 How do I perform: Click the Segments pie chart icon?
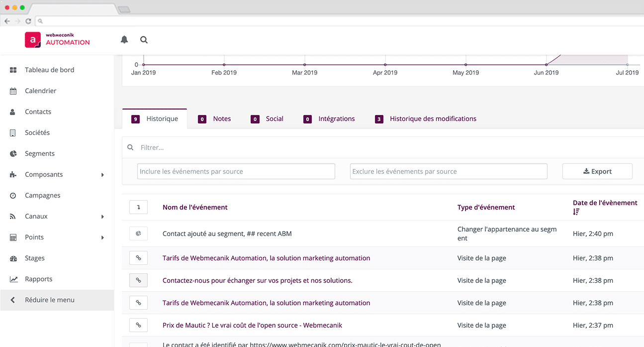pyautogui.click(x=13, y=154)
